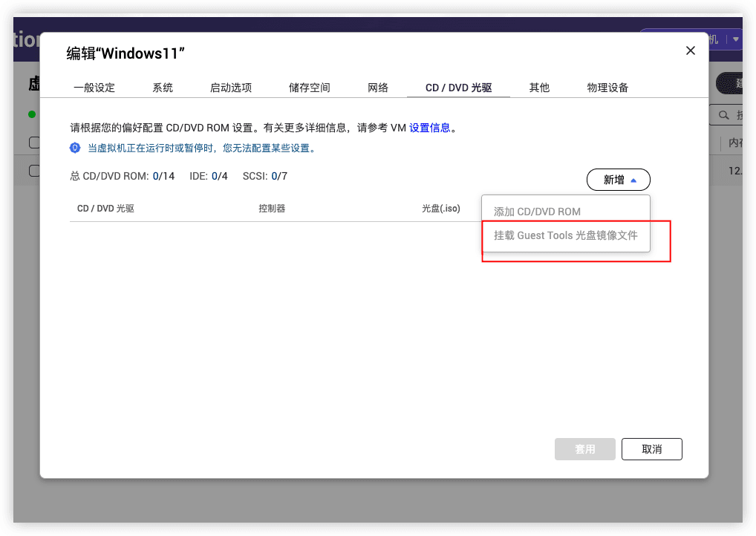Open the 其他 tab
756x536 pixels.
coord(539,88)
